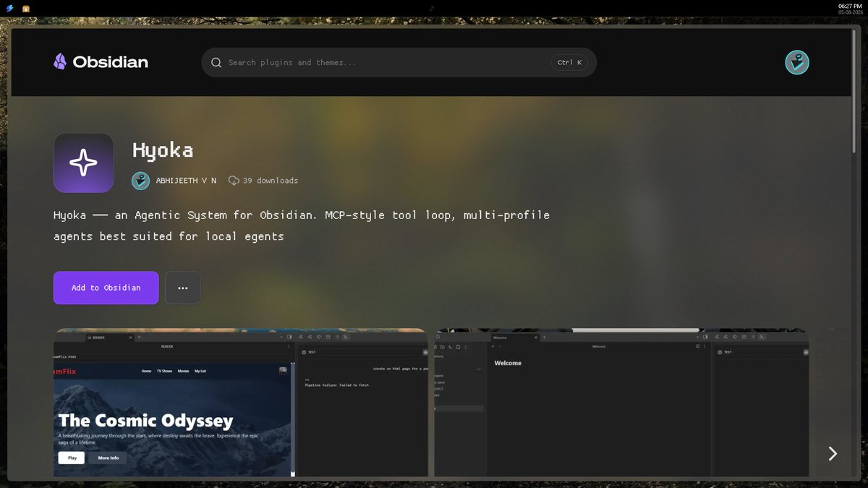
Task: Click the magnifier icon in the search bar
Action: pos(216,63)
